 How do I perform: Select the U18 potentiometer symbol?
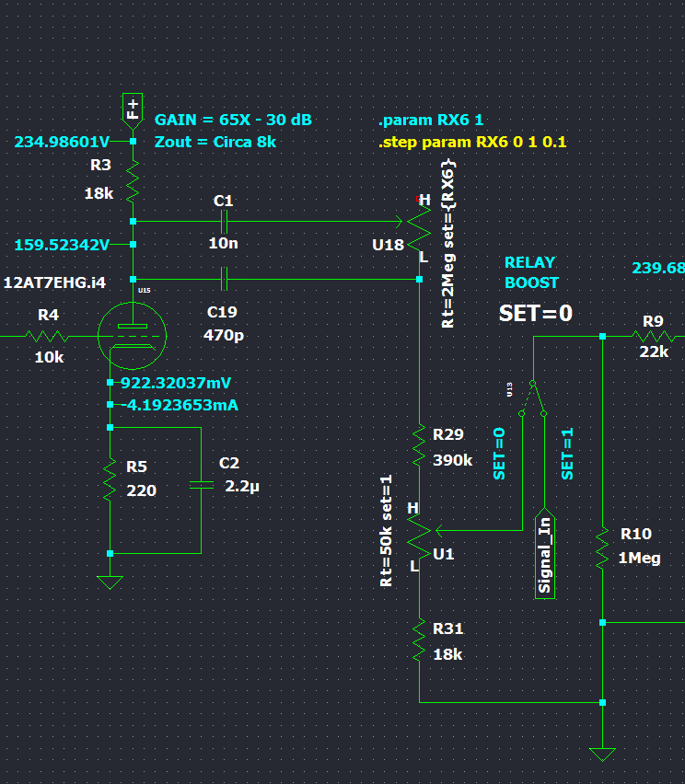pyautogui.click(x=418, y=223)
